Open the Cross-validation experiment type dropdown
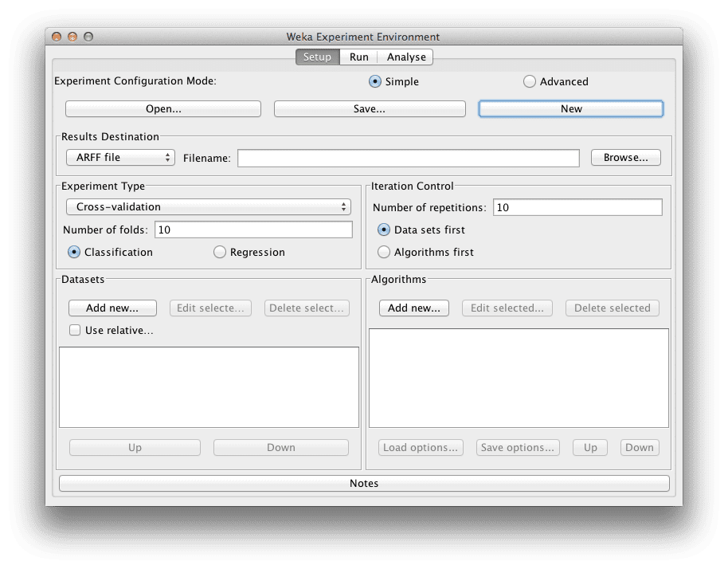The height and width of the screenshot is (569, 728). pyautogui.click(x=209, y=206)
